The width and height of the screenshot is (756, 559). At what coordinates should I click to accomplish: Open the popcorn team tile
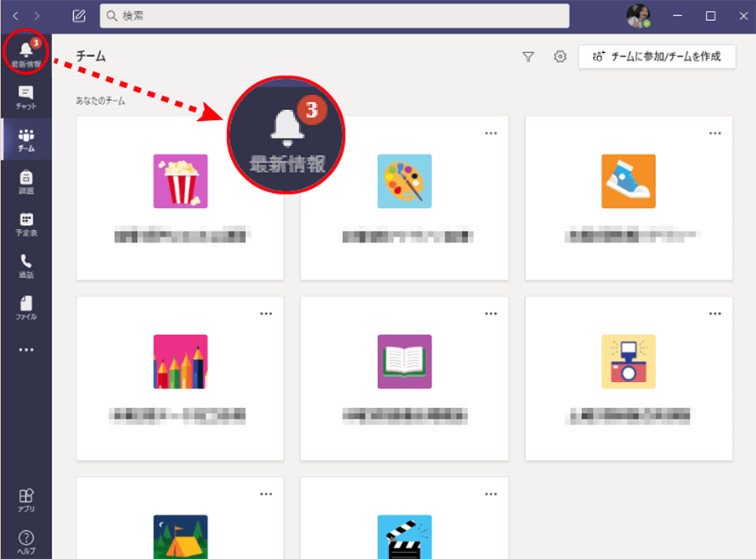click(181, 197)
